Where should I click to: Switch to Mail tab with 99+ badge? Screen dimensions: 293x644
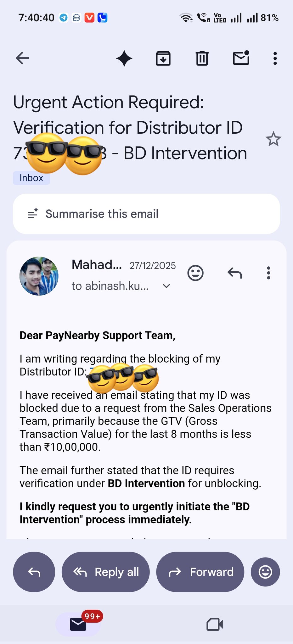coord(78,624)
